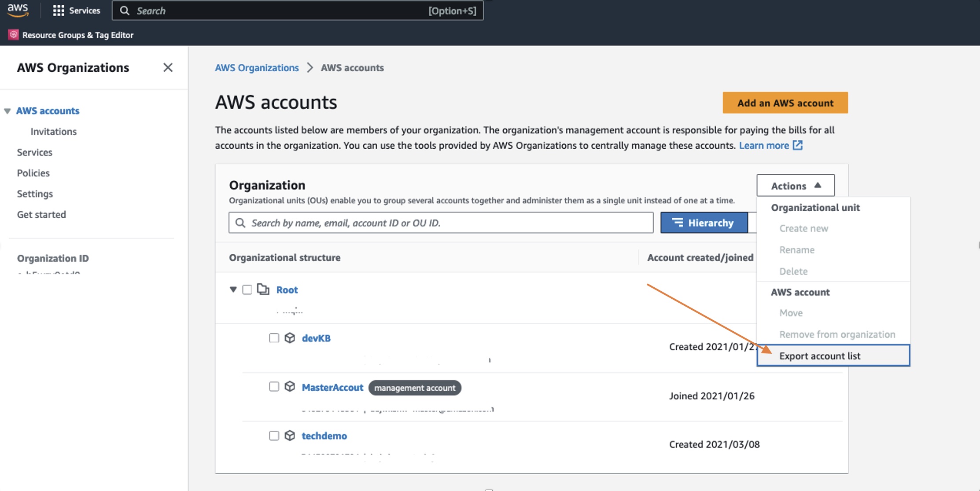Switch to Hierarchy view

(704, 223)
